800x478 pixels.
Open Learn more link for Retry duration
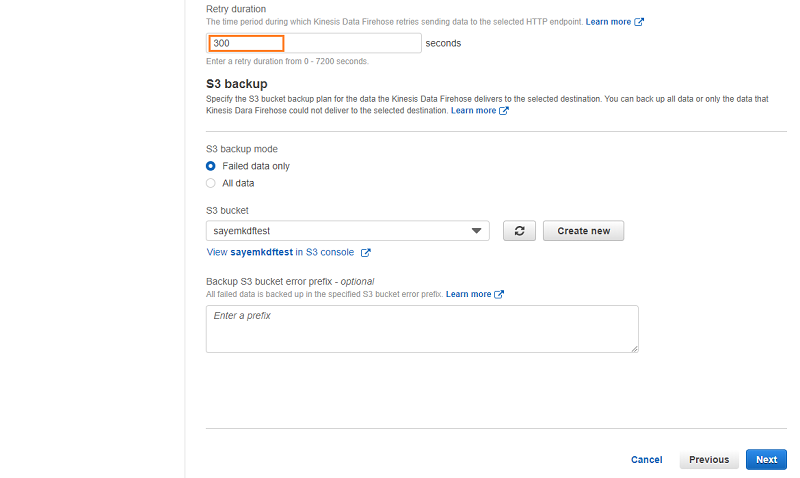pyautogui.click(x=608, y=22)
